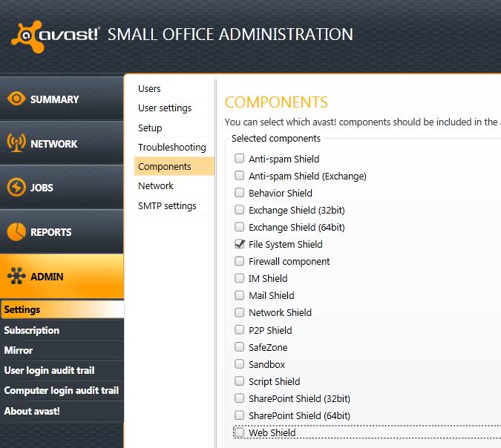Open the Setup settings page

click(x=174, y=128)
